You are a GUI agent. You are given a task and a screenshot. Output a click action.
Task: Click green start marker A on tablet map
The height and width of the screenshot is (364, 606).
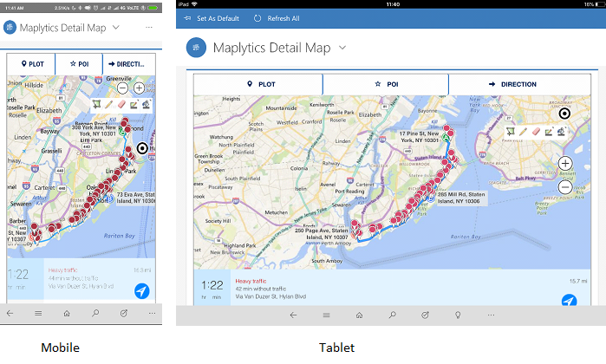[446, 138]
